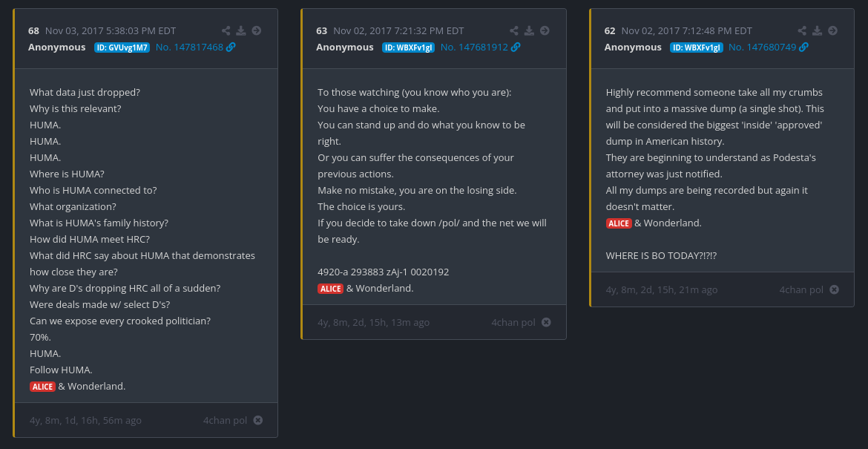Open post 62 via its arrow-circle icon
The height and width of the screenshot is (449, 868).
pos(832,30)
